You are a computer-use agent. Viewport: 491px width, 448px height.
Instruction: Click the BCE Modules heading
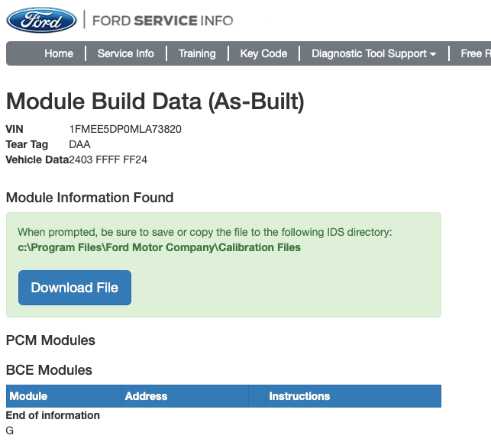[x=49, y=370]
